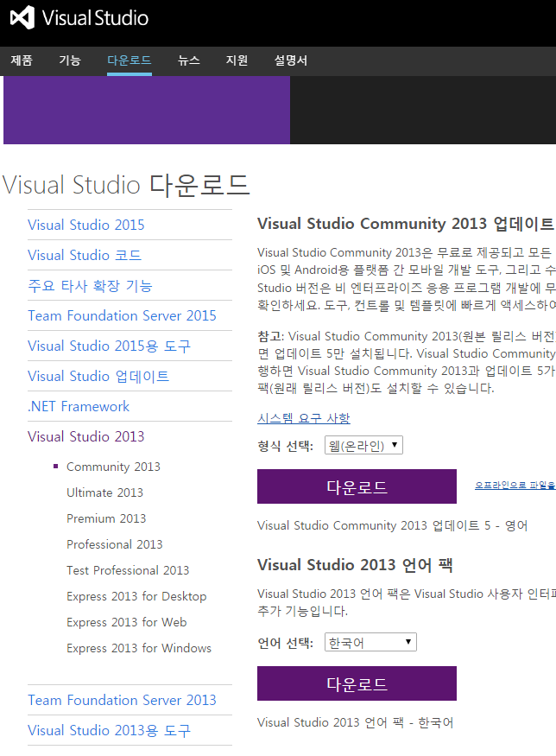Click the Community 2013 다운로드 button
Screen dimensions: 556x756
click(x=357, y=486)
